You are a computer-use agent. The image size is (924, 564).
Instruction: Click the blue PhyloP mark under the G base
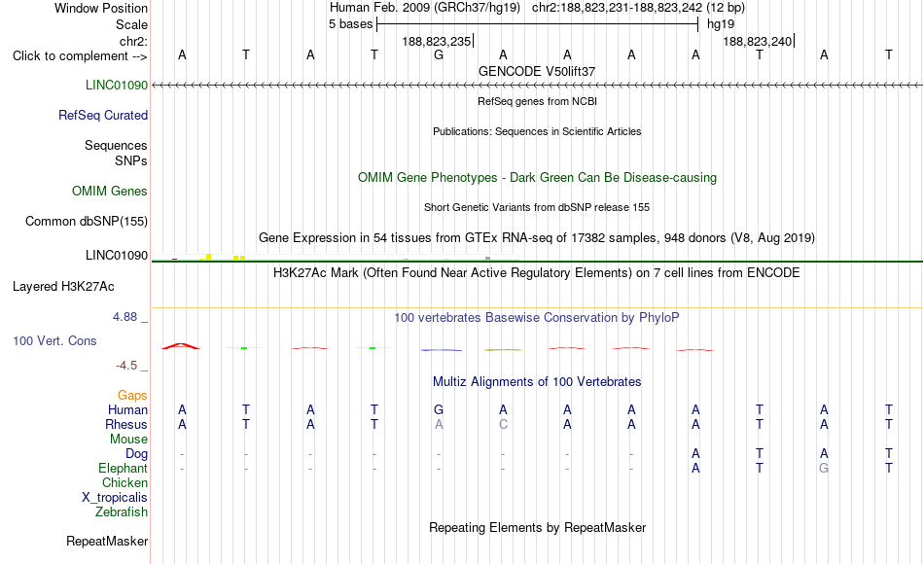point(442,350)
